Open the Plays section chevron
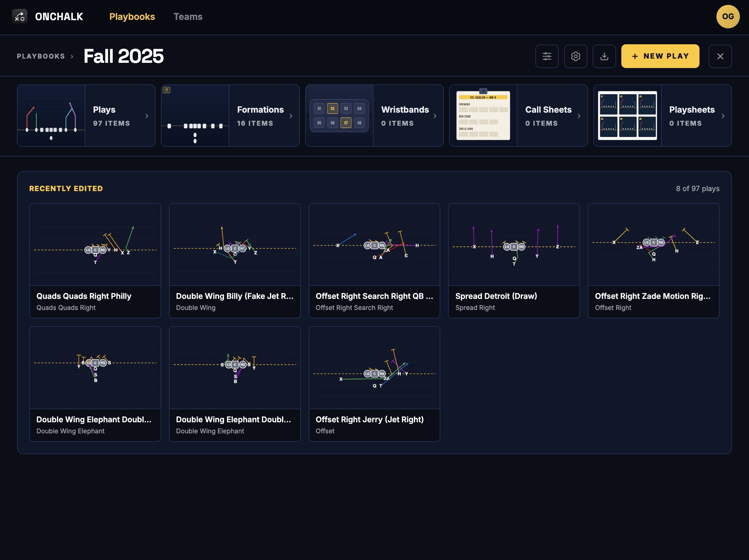This screenshot has width=749, height=560. point(147,116)
